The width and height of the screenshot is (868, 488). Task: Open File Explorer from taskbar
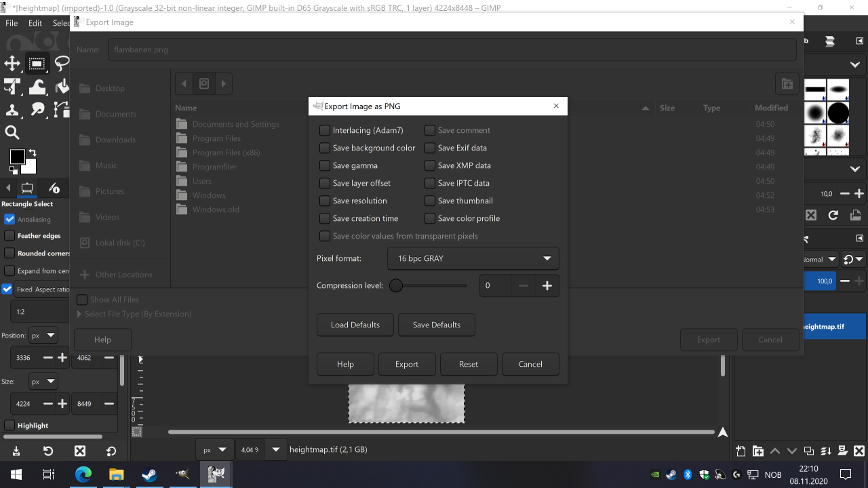point(116,474)
